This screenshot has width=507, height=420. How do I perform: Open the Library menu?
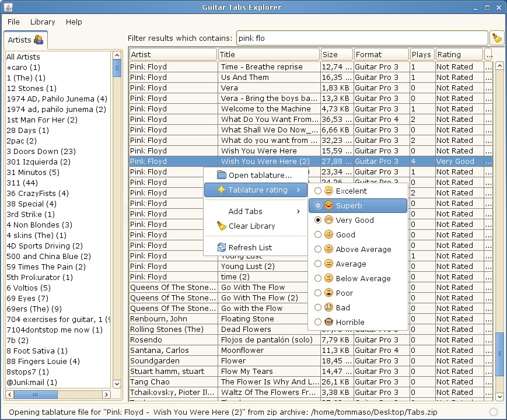[43, 22]
